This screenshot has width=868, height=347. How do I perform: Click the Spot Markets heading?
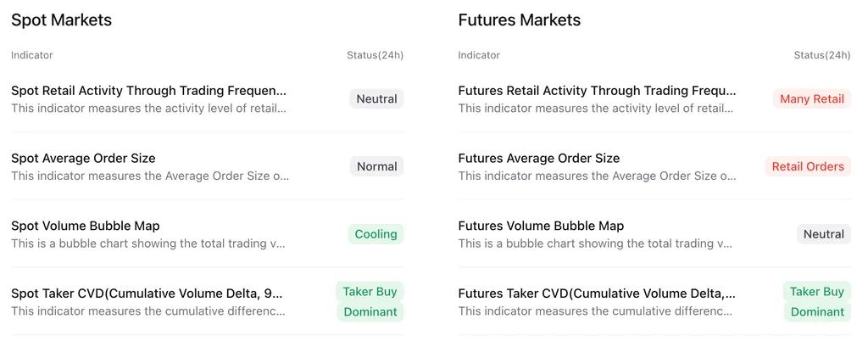coord(61,20)
